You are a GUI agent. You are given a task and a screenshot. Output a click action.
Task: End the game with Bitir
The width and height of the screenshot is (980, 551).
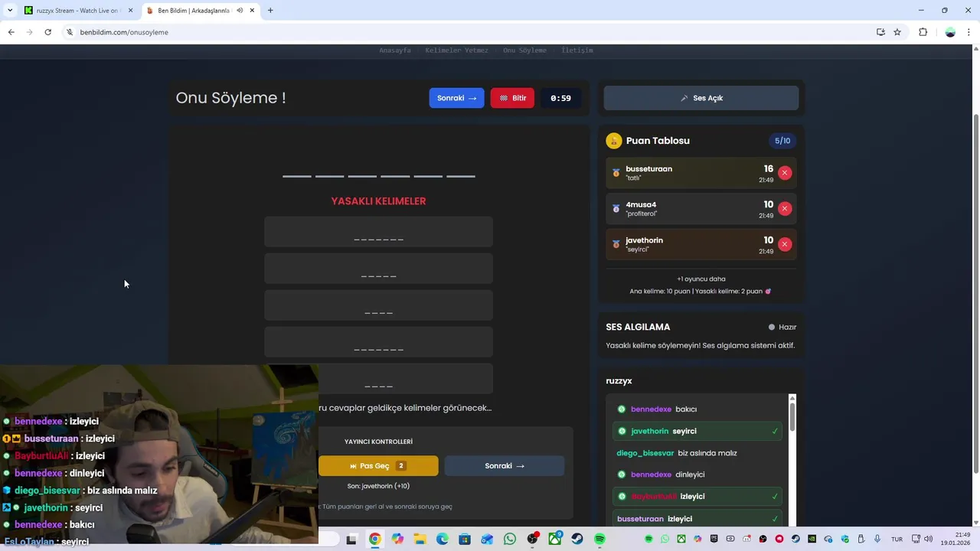[512, 98]
